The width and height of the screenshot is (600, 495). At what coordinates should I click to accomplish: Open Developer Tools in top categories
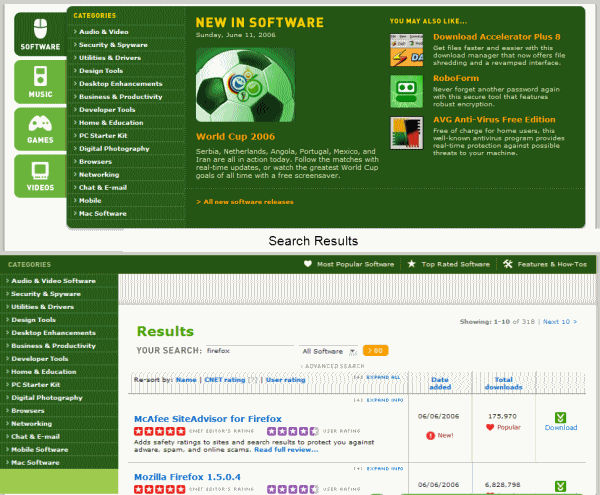[107, 110]
